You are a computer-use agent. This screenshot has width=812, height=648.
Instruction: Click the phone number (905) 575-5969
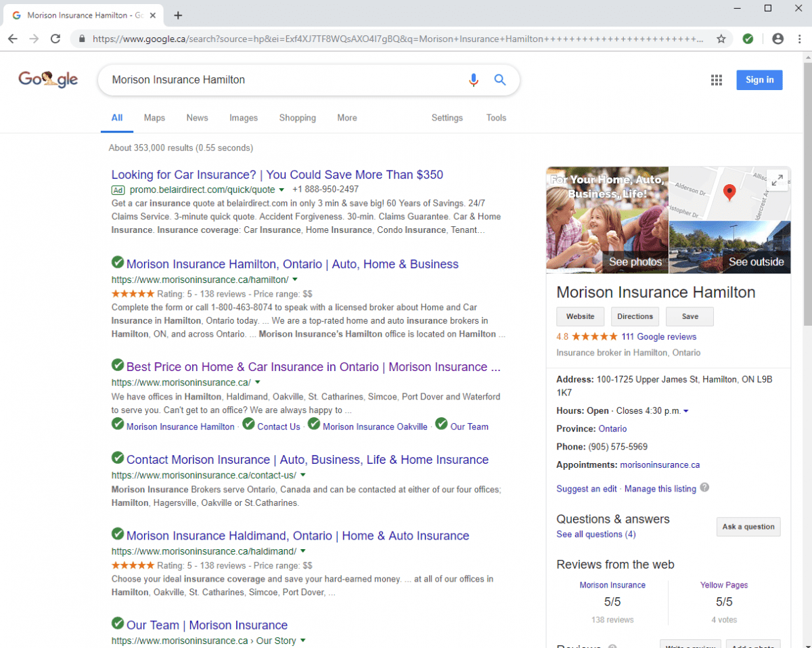pos(618,447)
